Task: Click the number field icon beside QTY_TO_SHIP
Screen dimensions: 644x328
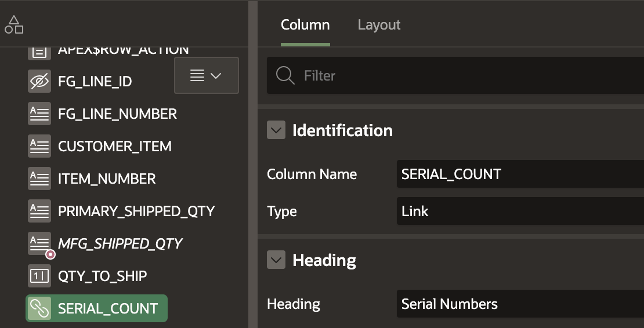Action: click(39, 276)
